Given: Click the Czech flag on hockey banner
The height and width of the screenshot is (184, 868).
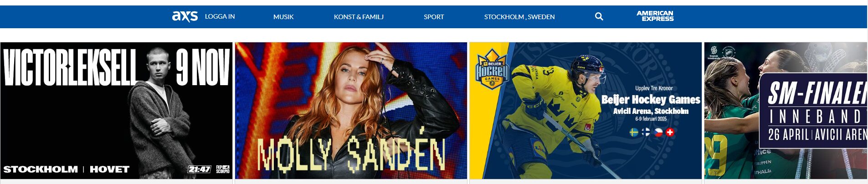Looking at the screenshot, I should click(658, 132).
